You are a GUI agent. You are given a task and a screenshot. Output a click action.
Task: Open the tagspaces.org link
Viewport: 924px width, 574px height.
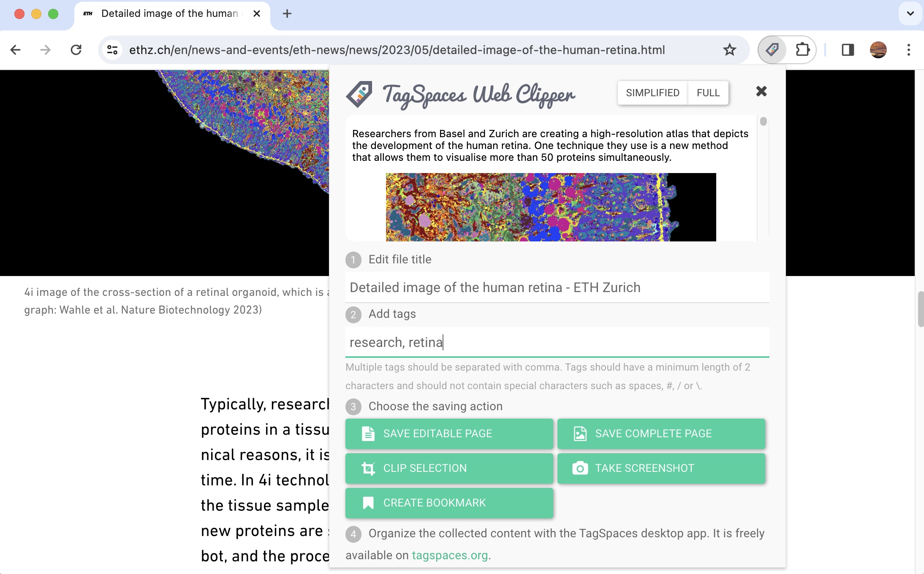[x=449, y=555]
